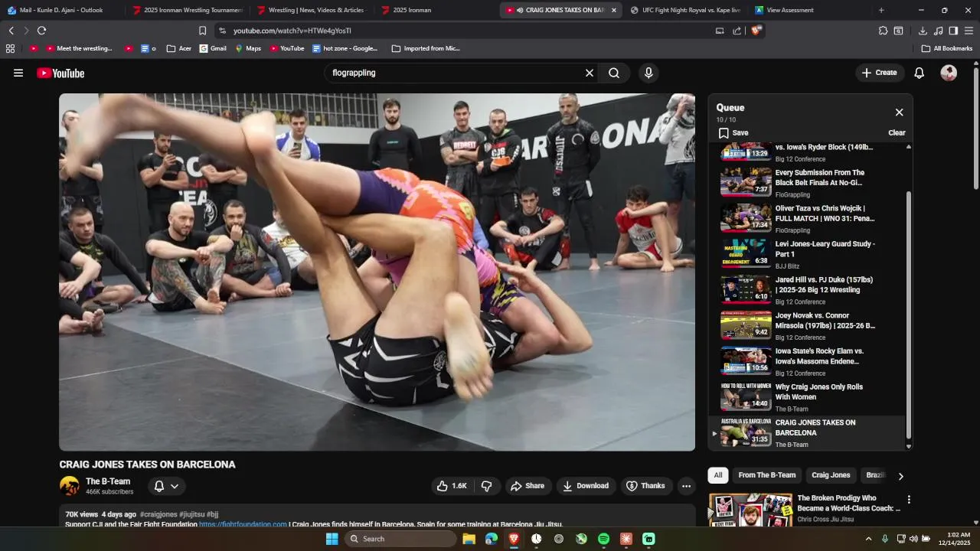Play Joey Novak vs. Connor Mirasola queue item
The width and height of the screenshot is (980, 551).
[x=806, y=326]
